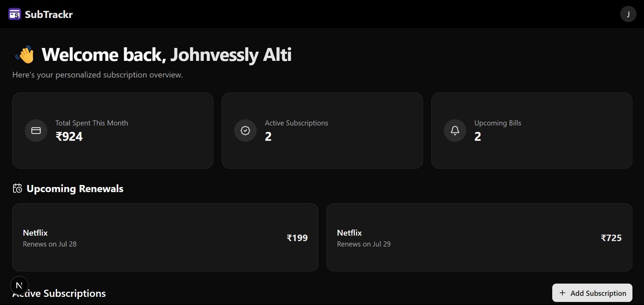Click the Welcome back, Johnvessly Alti heading
The width and height of the screenshot is (644, 305).
(167, 55)
